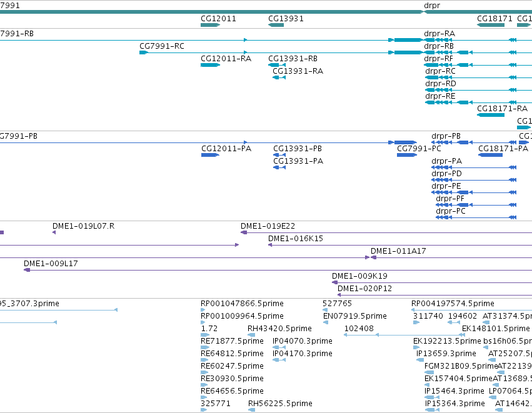Select EST RP001009964.5prime
This screenshot has width=532, height=413.
pyautogui.click(x=243, y=316)
